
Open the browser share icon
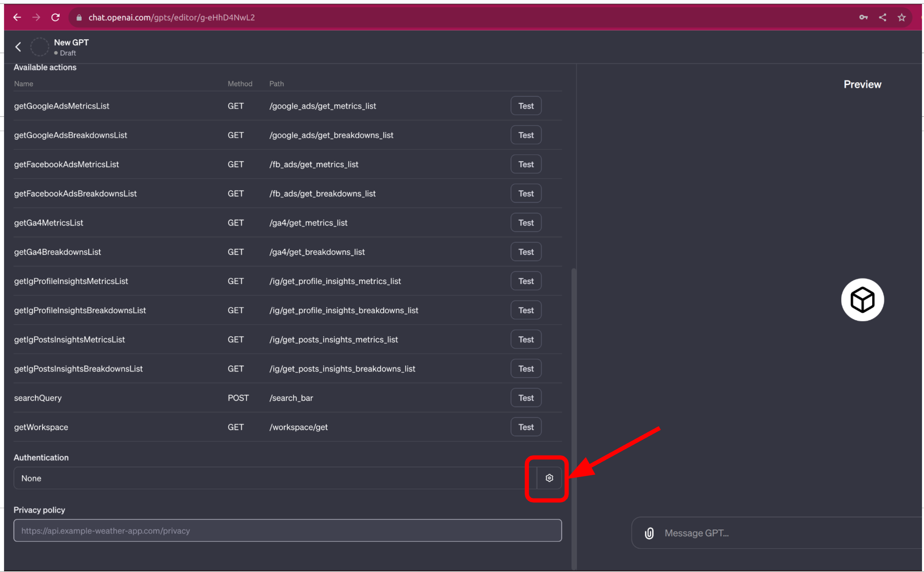[882, 17]
